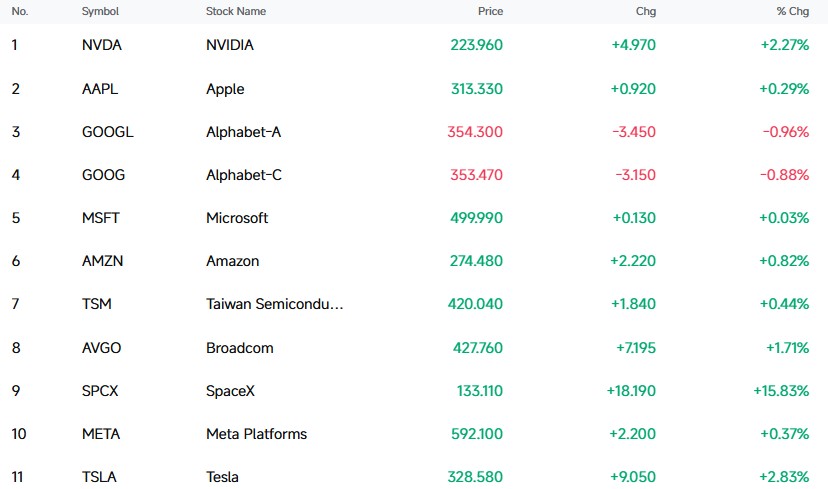Open the Apple stock row

(414, 89)
